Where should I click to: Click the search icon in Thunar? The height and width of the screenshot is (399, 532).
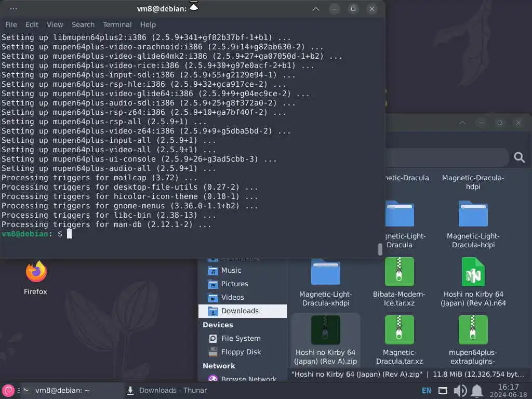pyautogui.click(x=519, y=157)
